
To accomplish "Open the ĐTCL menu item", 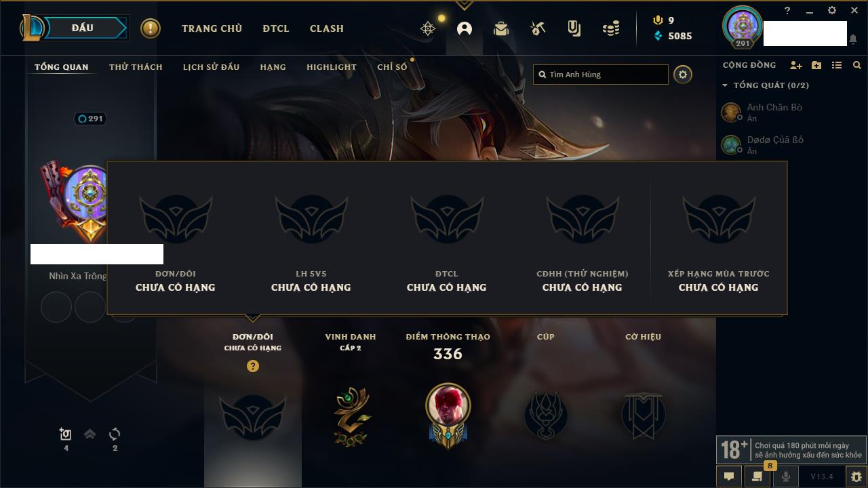I will 276,28.
